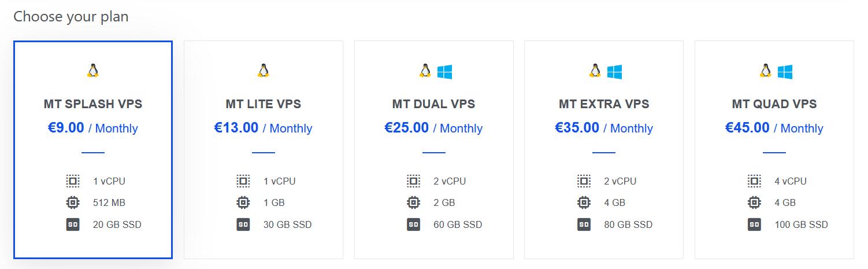Screen dimensions: 868x269
Task: Click the Linux penguin icon on MT QUAD VPS
Action: 766,71
